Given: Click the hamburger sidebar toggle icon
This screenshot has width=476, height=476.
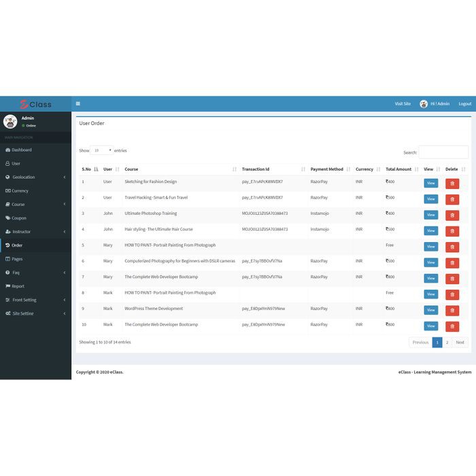Looking at the screenshot, I should 78,104.
